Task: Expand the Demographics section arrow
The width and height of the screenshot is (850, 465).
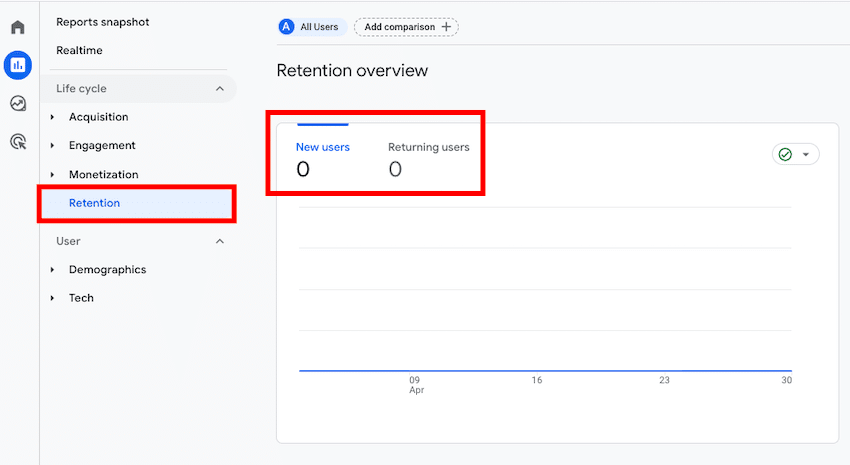Action: tap(53, 270)
